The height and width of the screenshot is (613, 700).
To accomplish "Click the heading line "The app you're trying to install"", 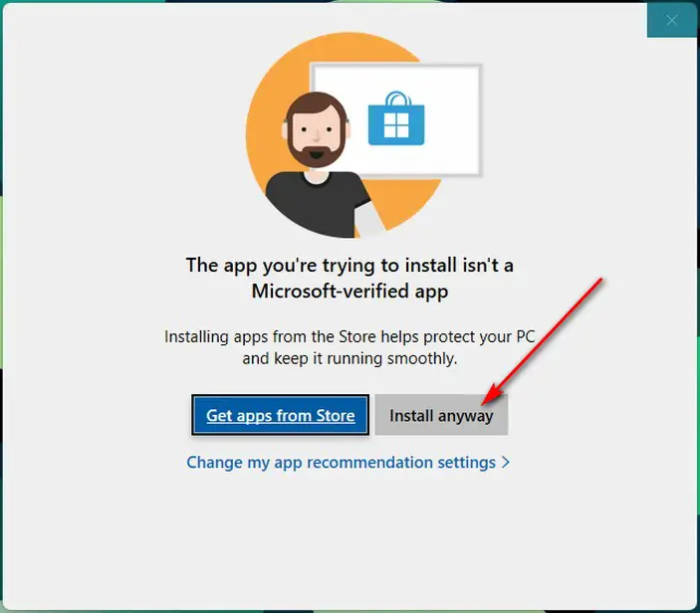I will 350,266.
